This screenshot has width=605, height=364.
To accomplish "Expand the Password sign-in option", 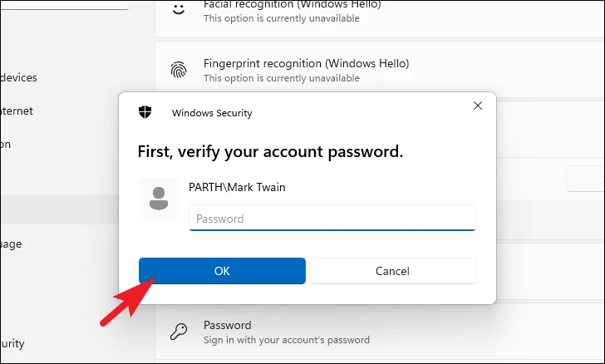I will click(x=380, y=332).
